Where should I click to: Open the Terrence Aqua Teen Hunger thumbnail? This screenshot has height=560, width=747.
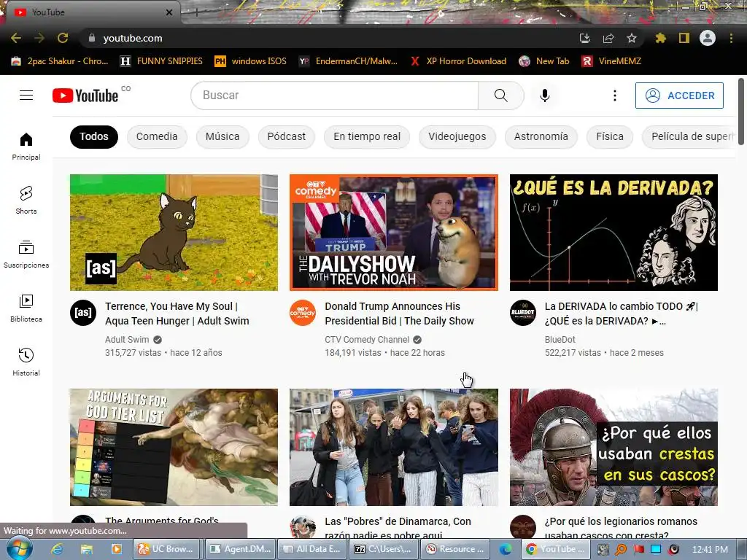click(x=174, y=233)
